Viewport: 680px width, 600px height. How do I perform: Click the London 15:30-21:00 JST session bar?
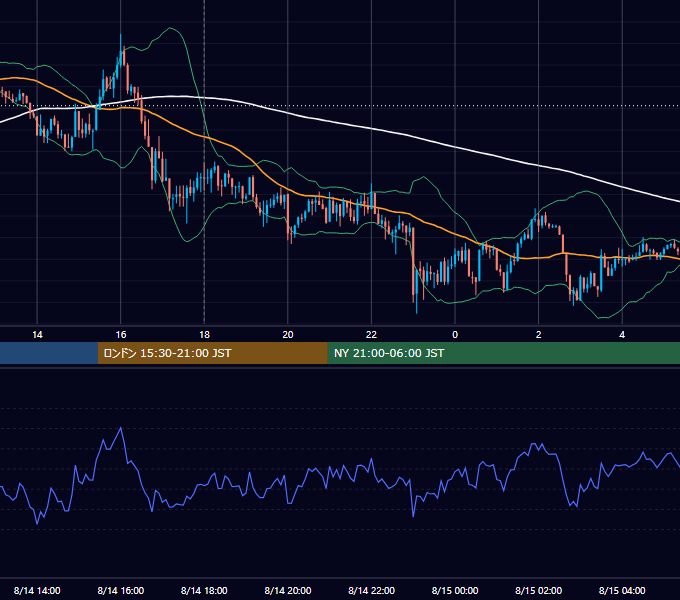(x=212, y=353)
